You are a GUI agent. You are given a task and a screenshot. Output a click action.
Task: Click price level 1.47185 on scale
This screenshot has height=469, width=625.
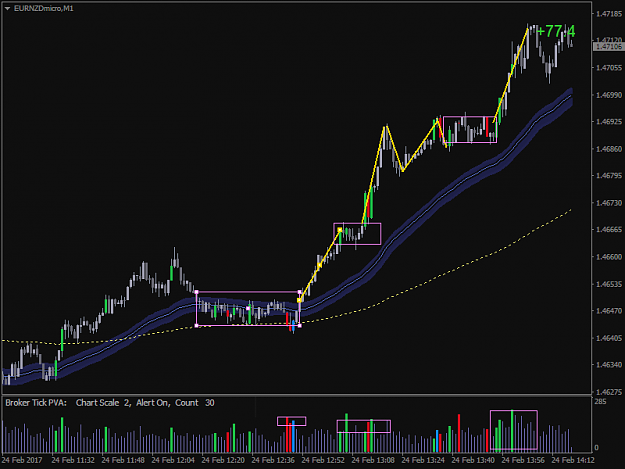click(x=609, y=14)
